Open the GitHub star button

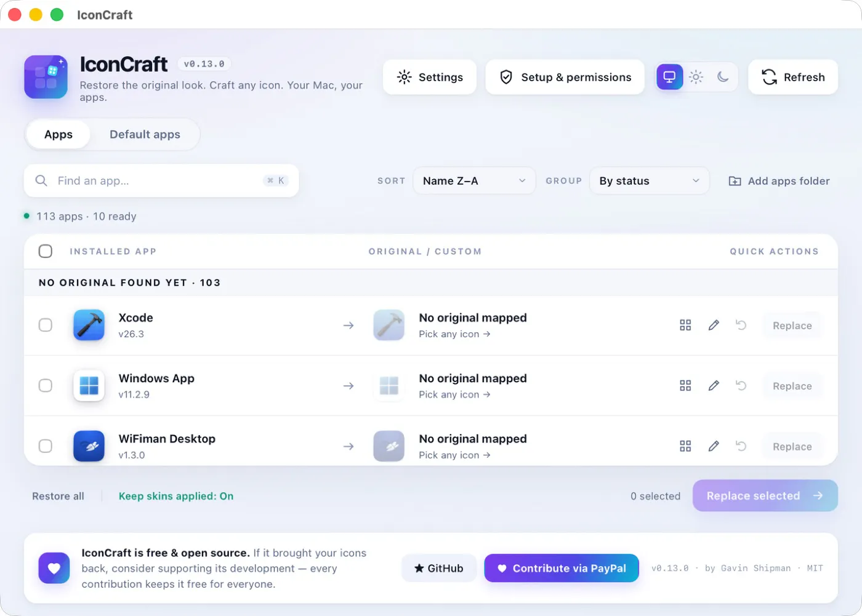click(439, 568)
